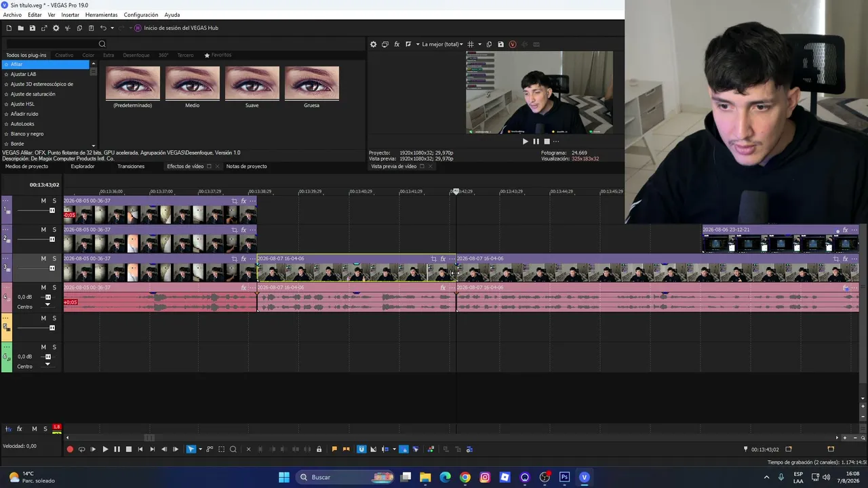Mute audio track 4 with its M button
This screenshot has height=488, width=868.
click(x=43, y=287)
